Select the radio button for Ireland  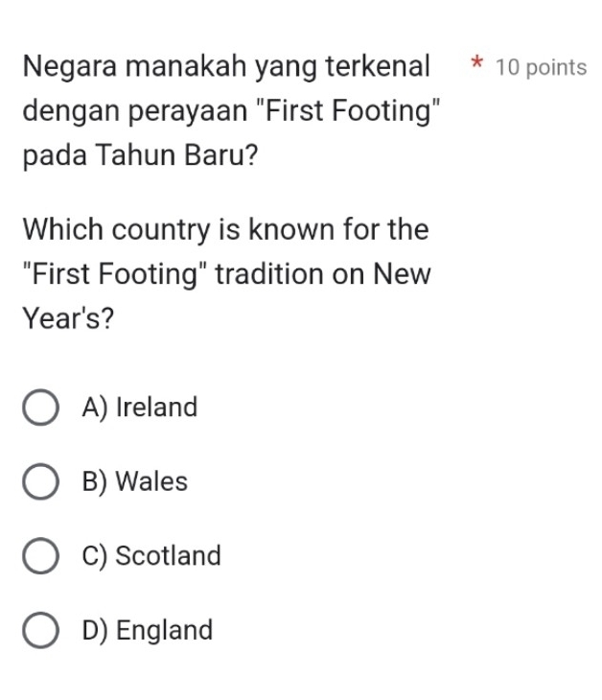pos(39,408)
